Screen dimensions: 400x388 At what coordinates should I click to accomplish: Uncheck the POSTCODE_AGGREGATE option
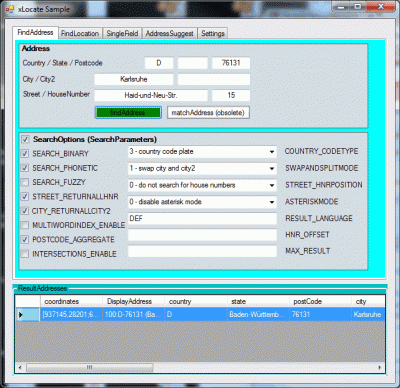coord(25,240)
